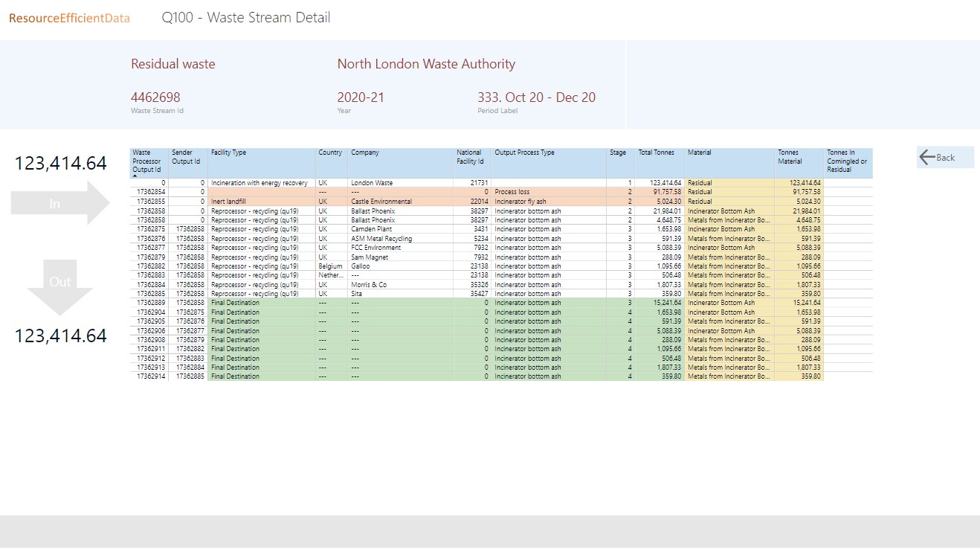Select the Stage column header
Screen dimensions: 980x552
618,153
